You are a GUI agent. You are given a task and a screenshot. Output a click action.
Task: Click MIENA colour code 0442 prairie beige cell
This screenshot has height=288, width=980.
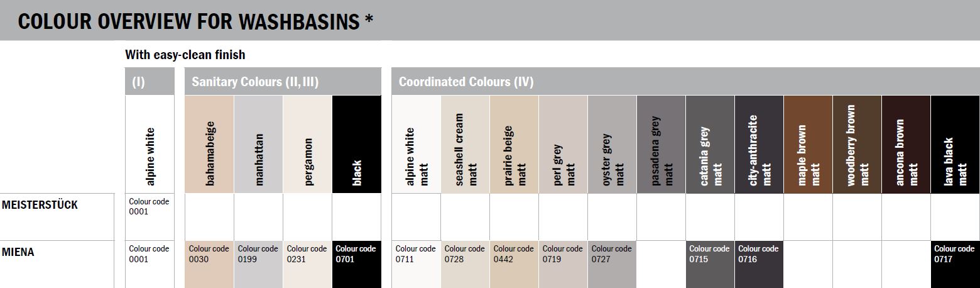pyautogui.click(x=514, y=264)
